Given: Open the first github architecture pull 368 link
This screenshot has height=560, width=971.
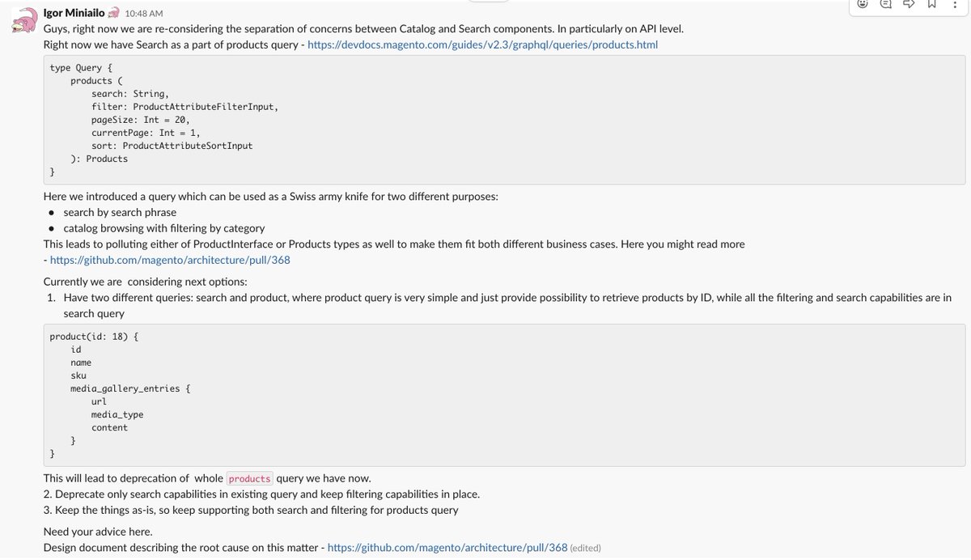Looking at the screenshot, I should tap(170, 260).
